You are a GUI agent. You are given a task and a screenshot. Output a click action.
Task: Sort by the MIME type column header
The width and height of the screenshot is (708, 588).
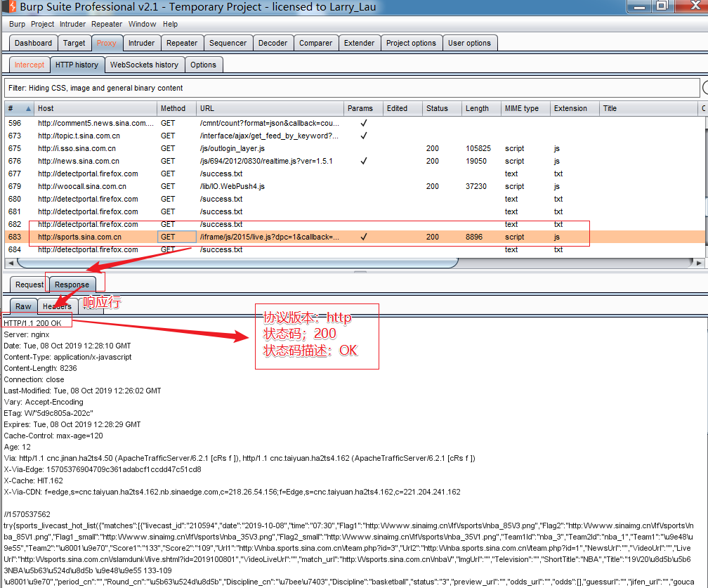coord(525,108)
